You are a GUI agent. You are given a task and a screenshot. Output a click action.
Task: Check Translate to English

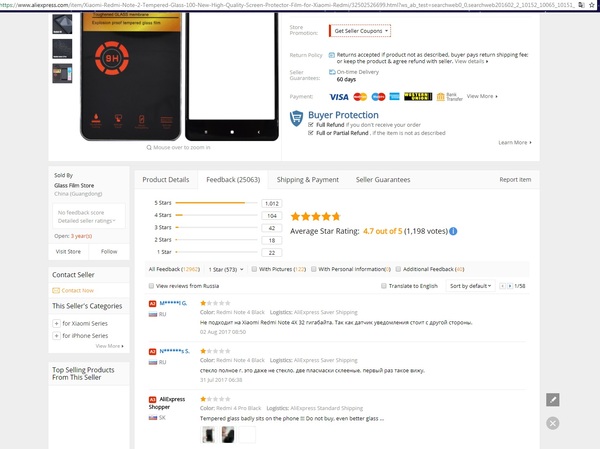pyautogui.click(x=384, y=286)
